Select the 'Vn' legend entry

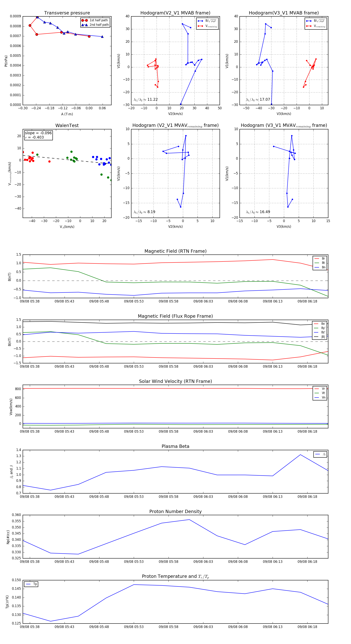(320, 397)
